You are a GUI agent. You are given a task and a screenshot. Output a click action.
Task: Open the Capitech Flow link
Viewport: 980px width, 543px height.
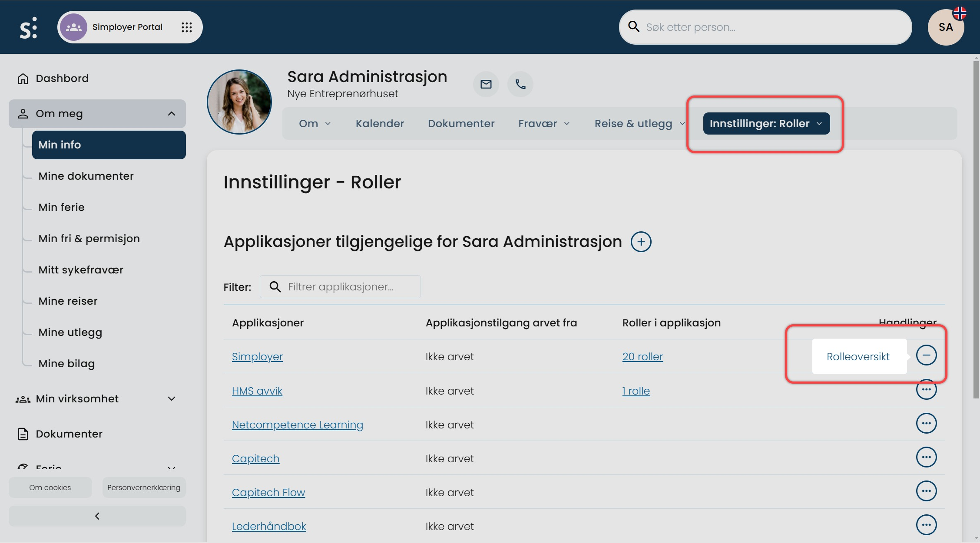[268, 493]
